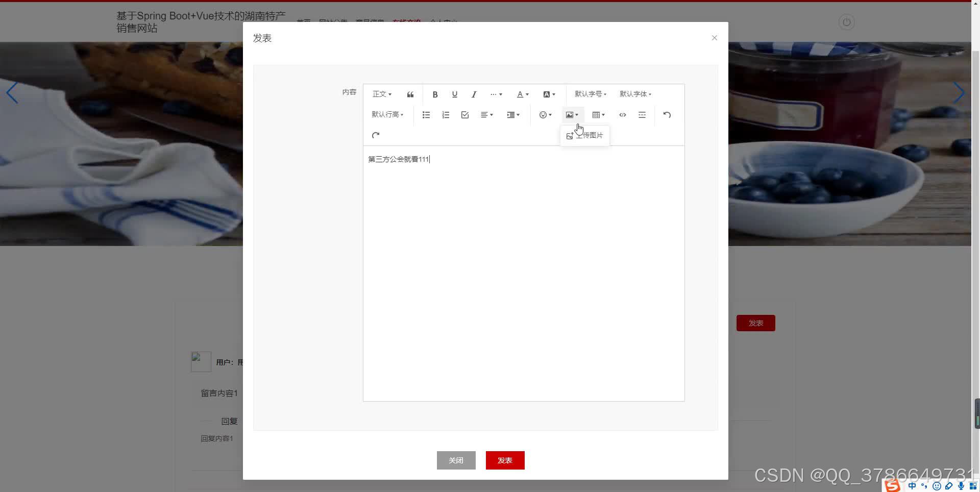Screen dimensions: 980x492
Task: Submit with the red 发表 dialog button
Action: coord(505,460)
